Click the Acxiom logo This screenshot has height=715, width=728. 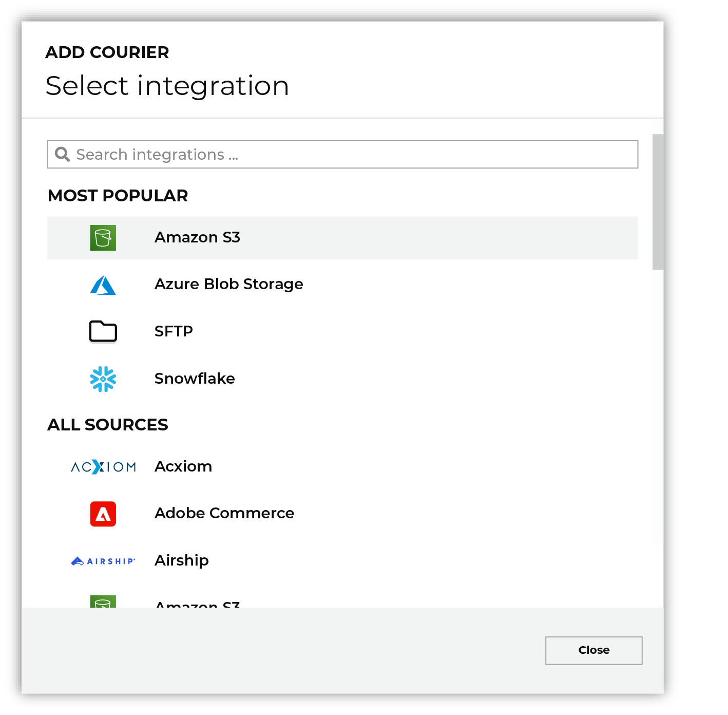(x=103, y=467)
